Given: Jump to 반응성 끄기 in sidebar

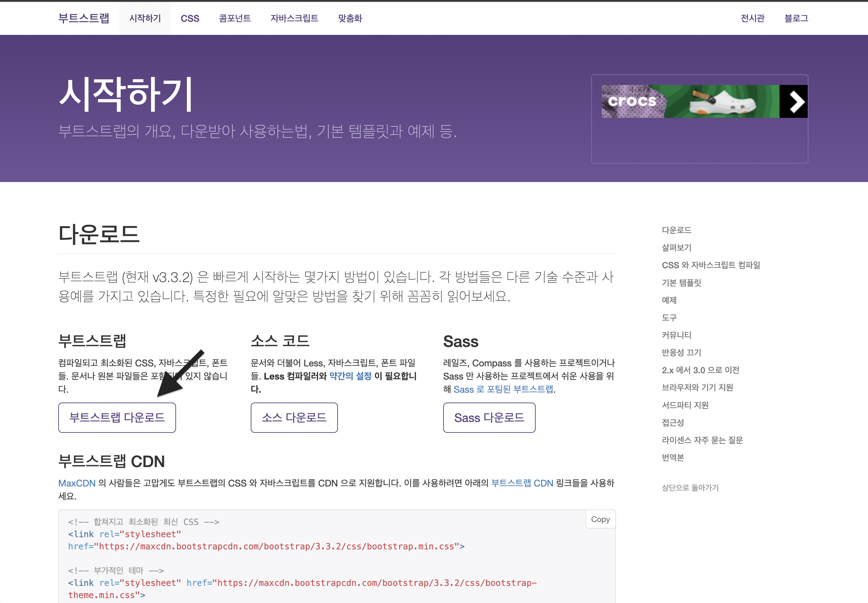Looking at the screenshot, I should click(681, 353).
